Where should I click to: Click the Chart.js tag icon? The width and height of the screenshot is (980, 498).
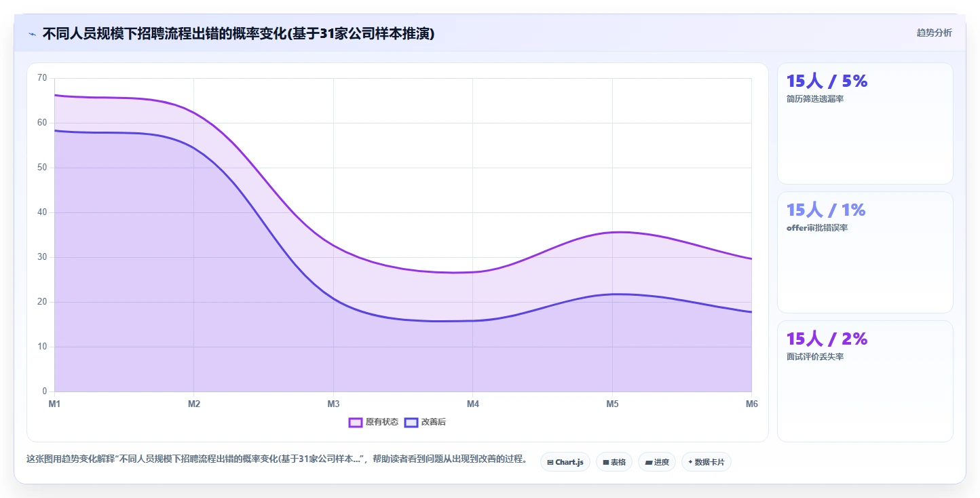550,462
